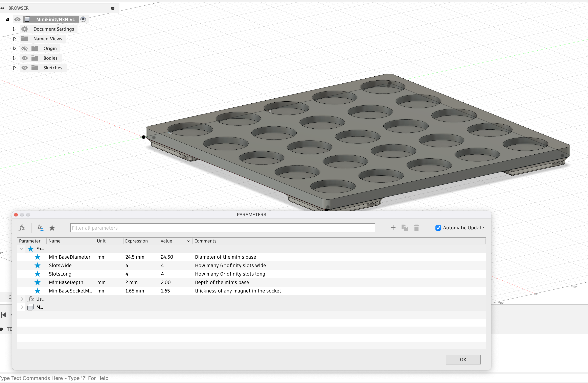Hide the Sketches folder
This screenshot has width=588, height=383.
click(24, 68)
